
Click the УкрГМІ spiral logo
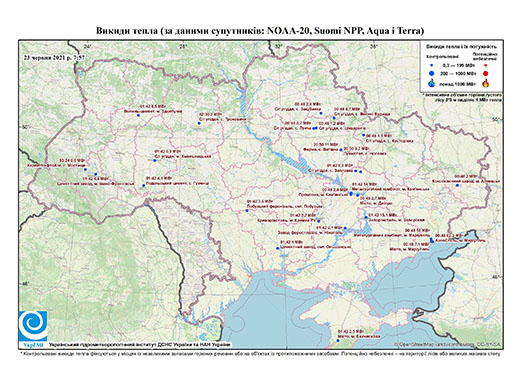pos(33,326)
